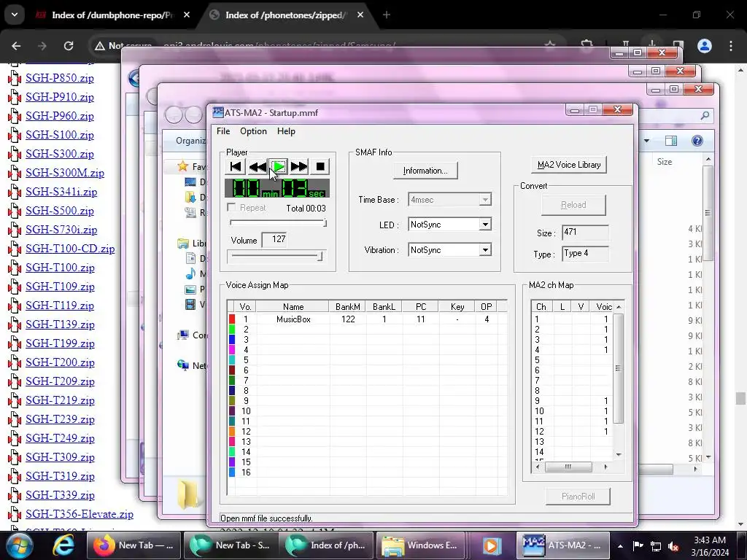Click the Type field showing Type 4
Screen dimensions: 747x560
click(585, 253)
